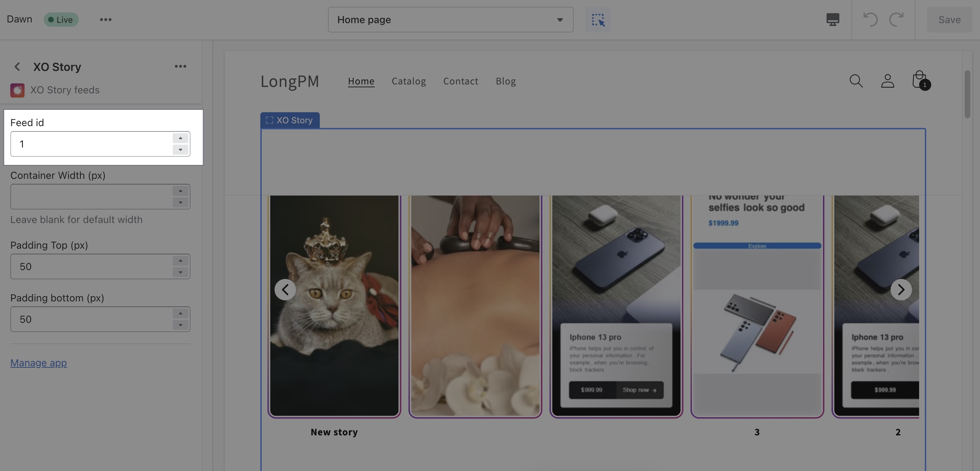Click the Container Width input field

click(91, 196)
